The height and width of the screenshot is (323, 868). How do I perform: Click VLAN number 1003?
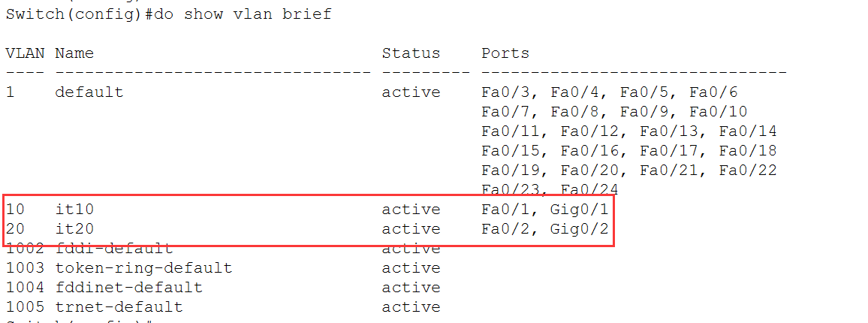coord(25,268)
